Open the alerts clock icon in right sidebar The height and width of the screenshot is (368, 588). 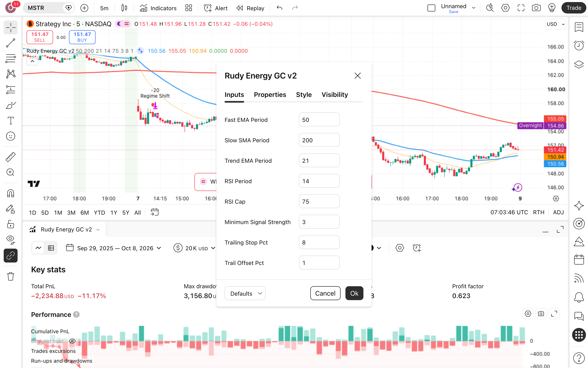point(579,46)
